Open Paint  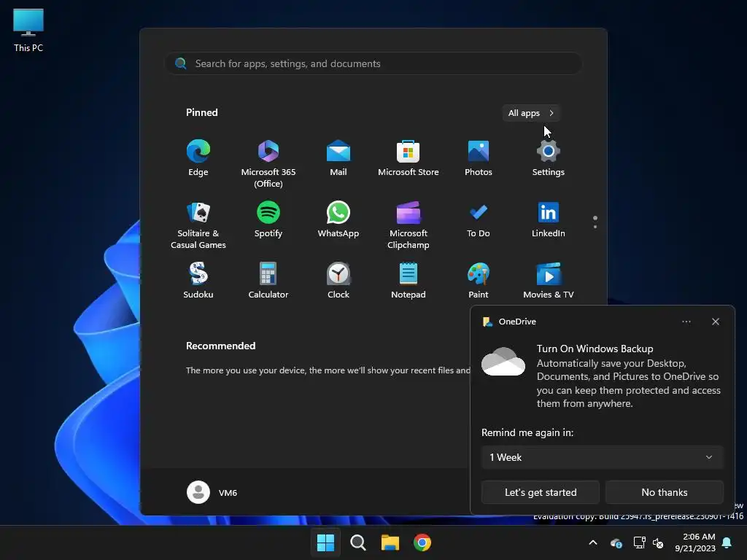(479, 281)
